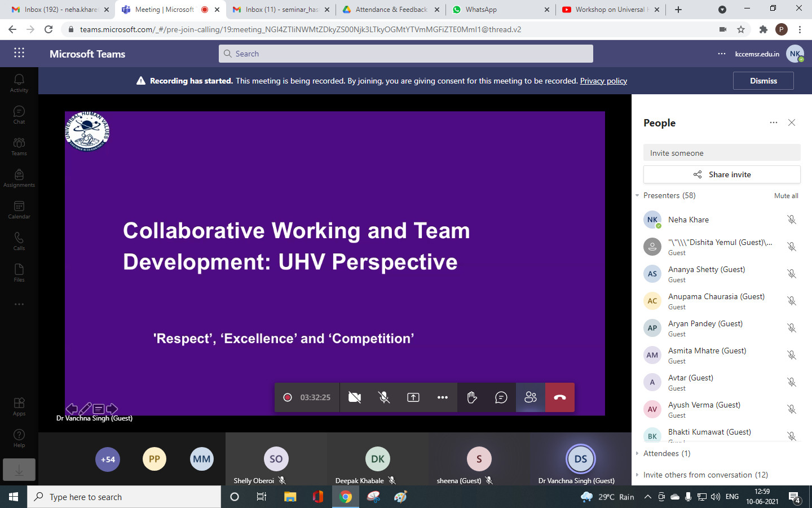Unmute the microphone in call controls
Screen dimensions: 812x508
(384, 397)
